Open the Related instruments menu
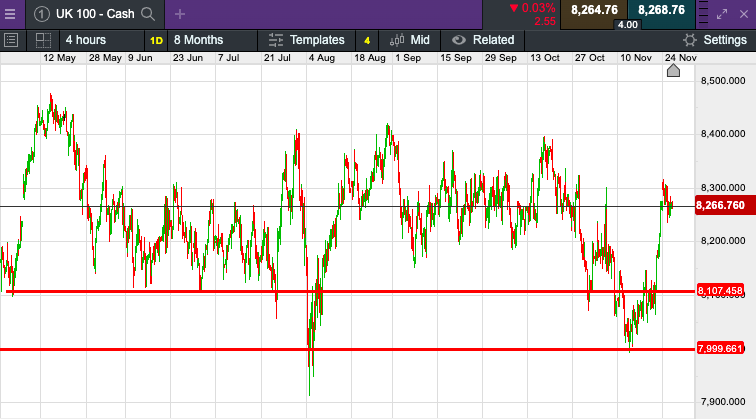 (x=493, y=40)
